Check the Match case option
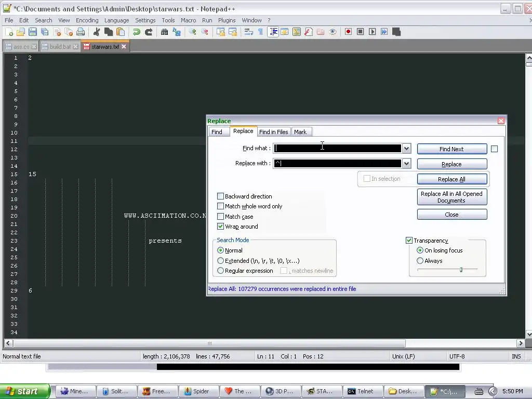The width and height of the screenshot is (532, 399). point(220,216)
